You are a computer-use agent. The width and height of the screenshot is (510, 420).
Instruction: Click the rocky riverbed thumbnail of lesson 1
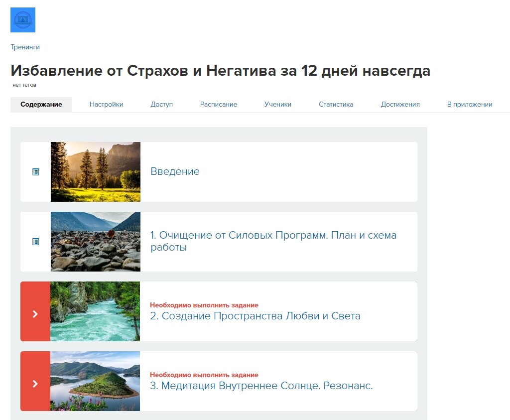[96, 242]
